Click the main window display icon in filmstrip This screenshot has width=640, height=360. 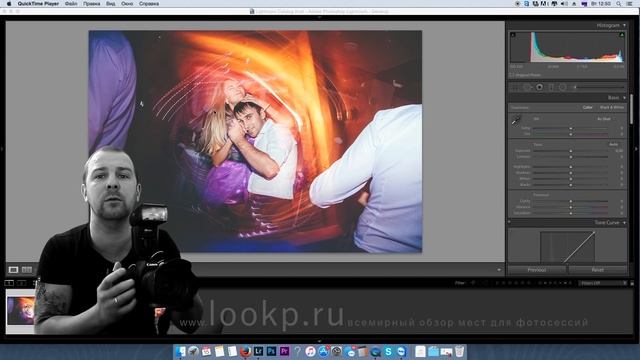tap(9, 283)
